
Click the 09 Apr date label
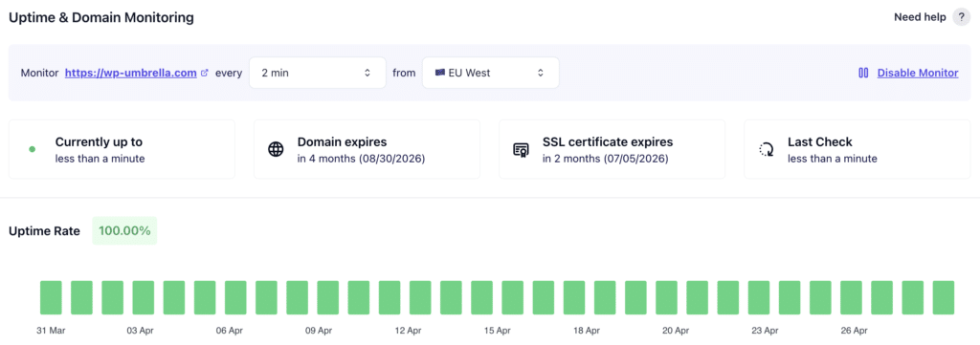pos(319,330)
